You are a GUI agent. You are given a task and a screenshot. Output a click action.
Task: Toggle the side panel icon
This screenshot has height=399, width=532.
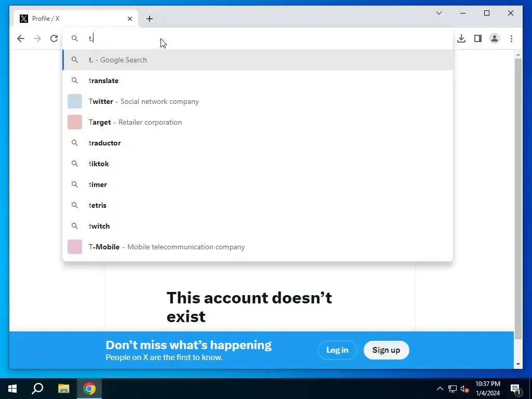[x=478, y=38]
